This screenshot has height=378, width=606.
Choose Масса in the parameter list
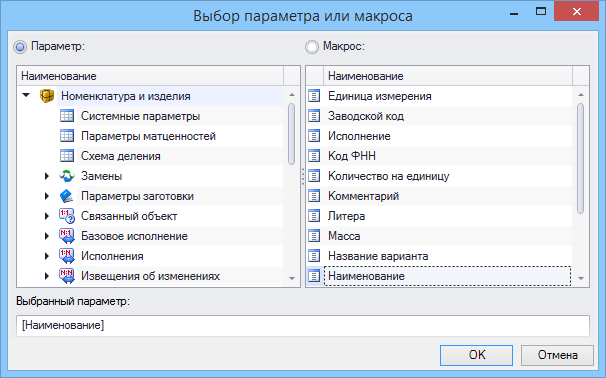pyautogui.click(x=344, y=236)
